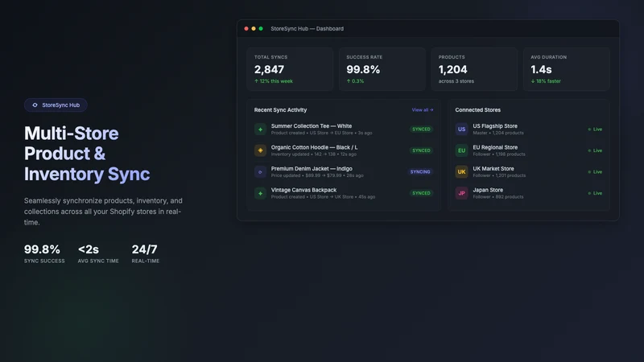Click the 99.8% Sync Success hero stat
The width and height of the screenshot is (644, 362).
click(x=44, y=253)
